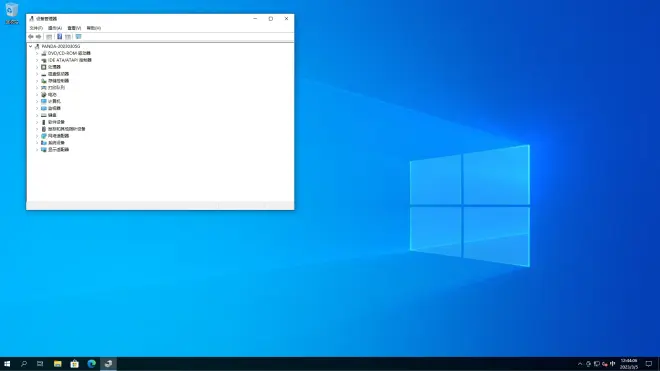Click the display adapter icon in tree
The width and height of the screenshot is (660, 371).
click(44, 149)
